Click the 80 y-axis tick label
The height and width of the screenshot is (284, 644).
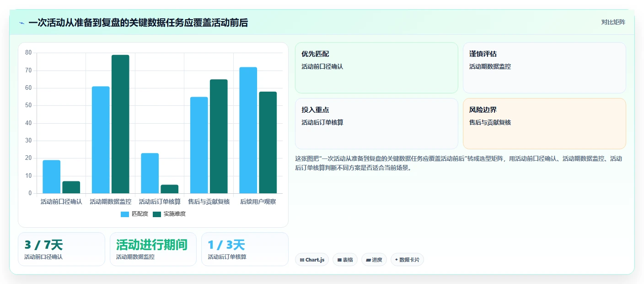coord(28,53)
